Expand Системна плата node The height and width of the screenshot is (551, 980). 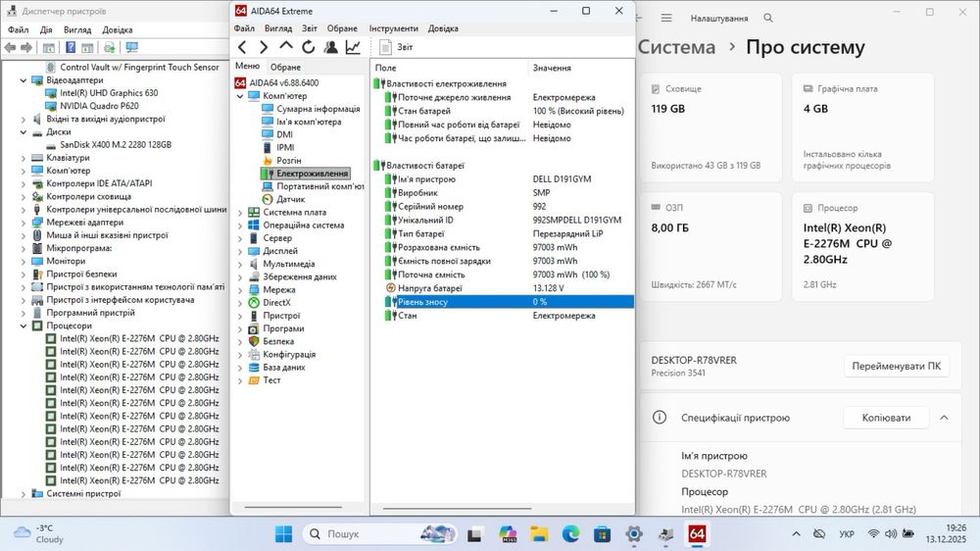[x=240, y=213]
